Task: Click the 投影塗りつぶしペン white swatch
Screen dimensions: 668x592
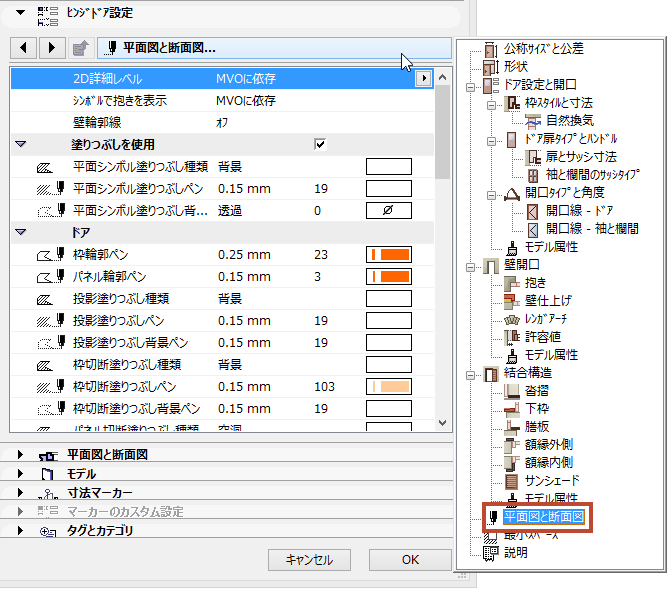Action: [389, 321]
